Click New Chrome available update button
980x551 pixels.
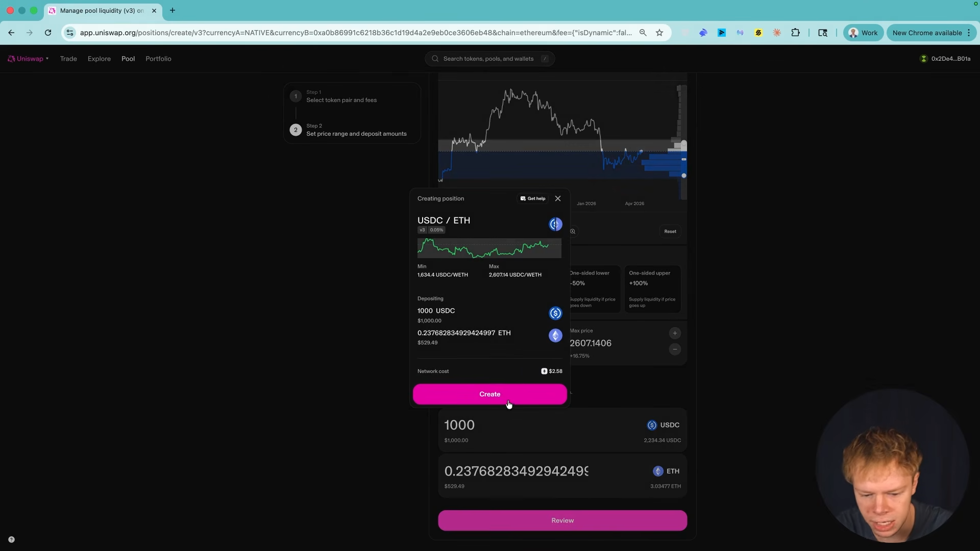927,33
